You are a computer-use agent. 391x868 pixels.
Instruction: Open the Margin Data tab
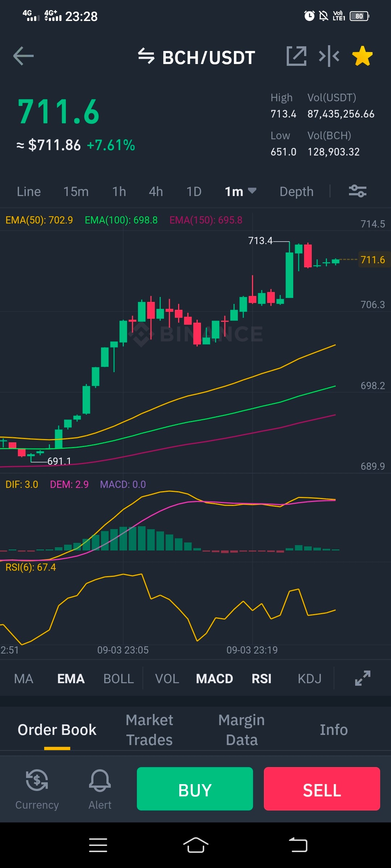pos(241,730)
